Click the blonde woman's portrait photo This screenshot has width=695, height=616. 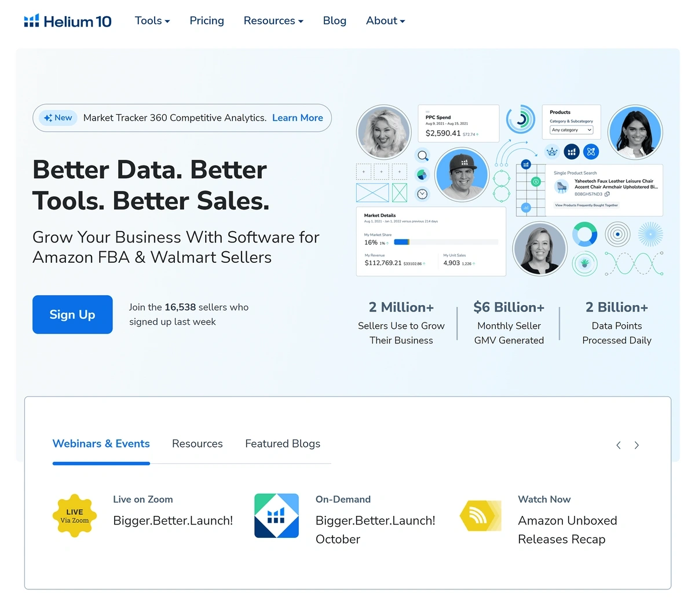point(384,132)
